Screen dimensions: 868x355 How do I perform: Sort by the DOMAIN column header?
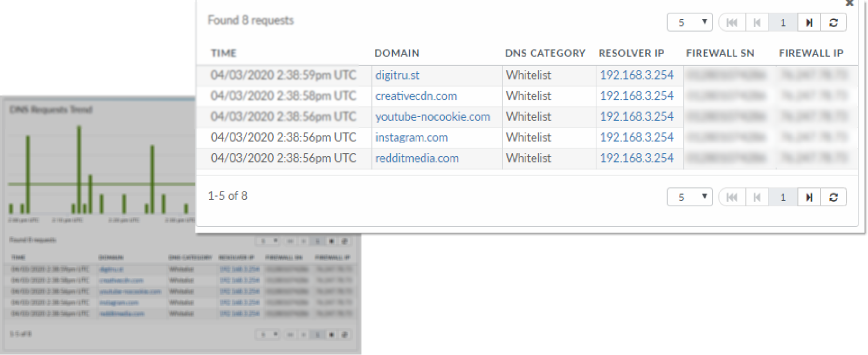tap(397, 53)
